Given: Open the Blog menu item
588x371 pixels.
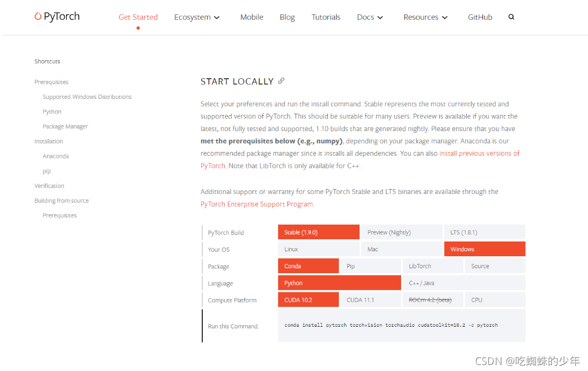Looking at the screenshot, I should [x=287, y=17].
